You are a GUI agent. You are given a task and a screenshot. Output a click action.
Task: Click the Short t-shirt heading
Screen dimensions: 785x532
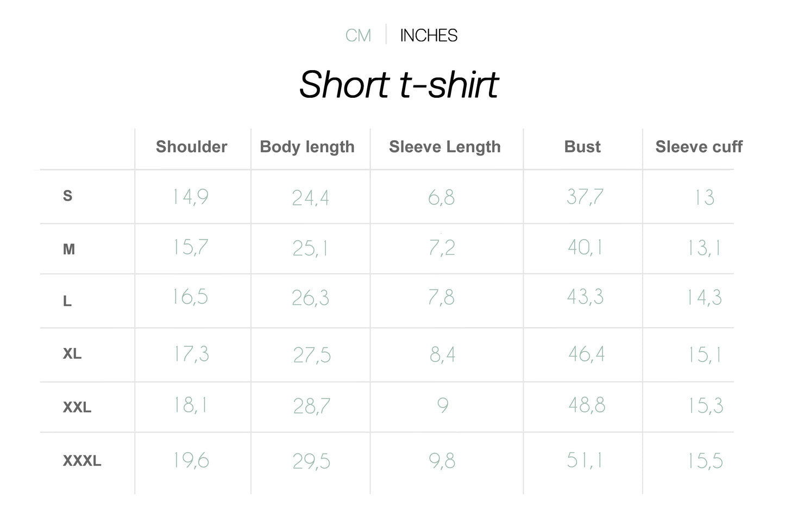[x=399, y=85]
